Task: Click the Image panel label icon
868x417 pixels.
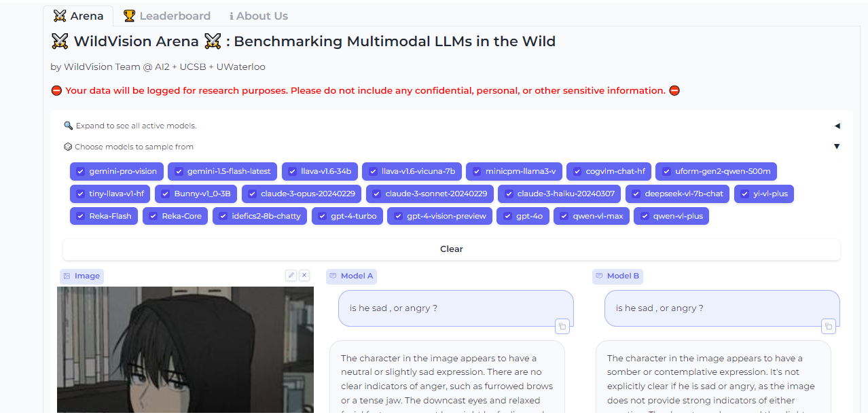Action: pyautogui.click(x=67, y=276)
